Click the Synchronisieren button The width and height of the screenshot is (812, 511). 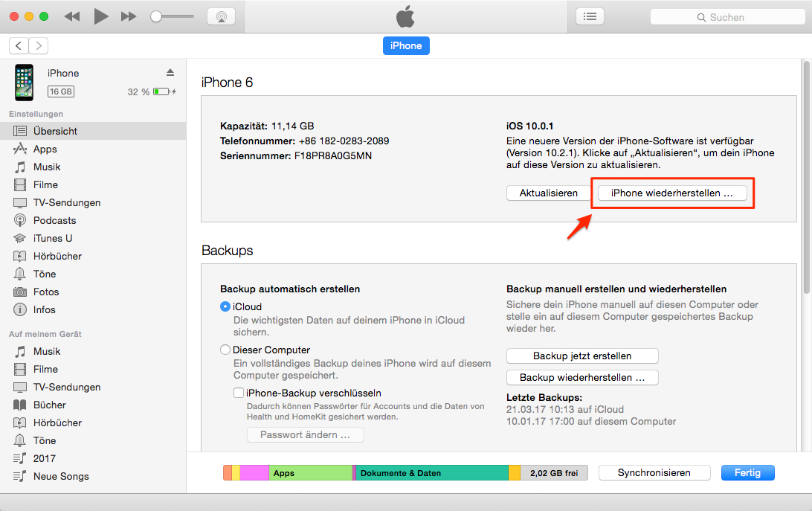point(654,472)
